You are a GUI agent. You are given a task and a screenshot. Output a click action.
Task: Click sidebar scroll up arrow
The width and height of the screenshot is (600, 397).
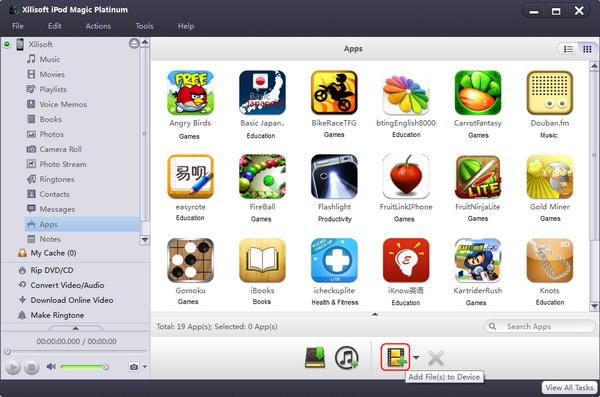coord(145,42)
